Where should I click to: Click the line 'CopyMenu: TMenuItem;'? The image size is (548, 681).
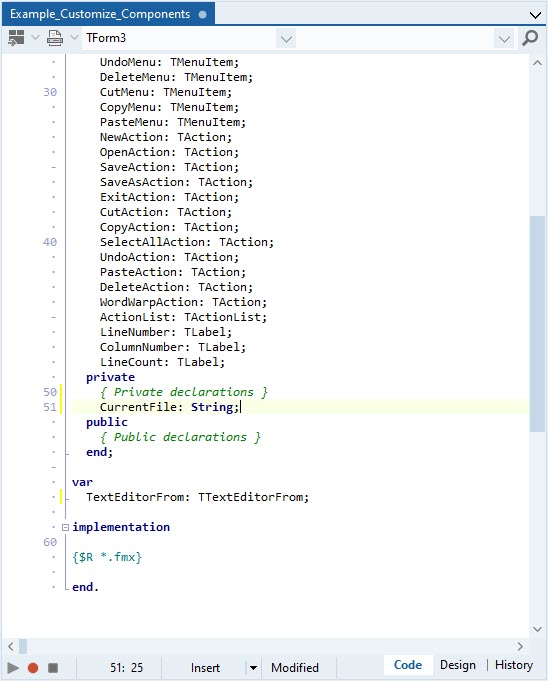[169, 107]
